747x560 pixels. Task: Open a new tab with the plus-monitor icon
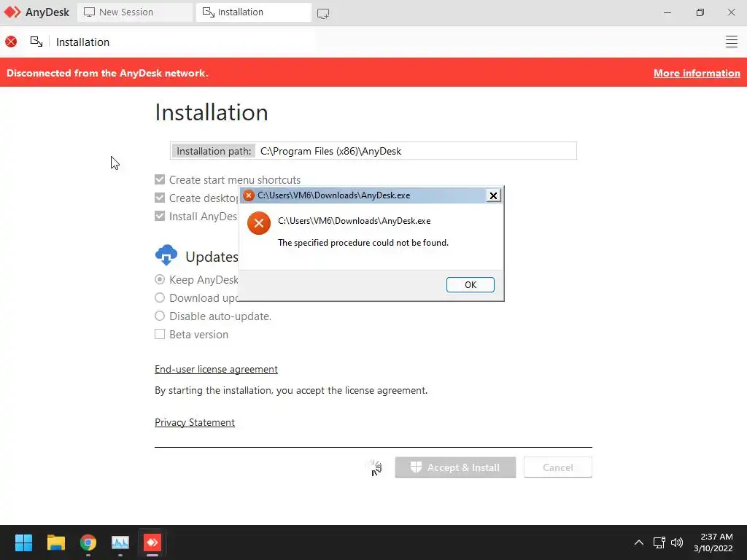point(323,13)
